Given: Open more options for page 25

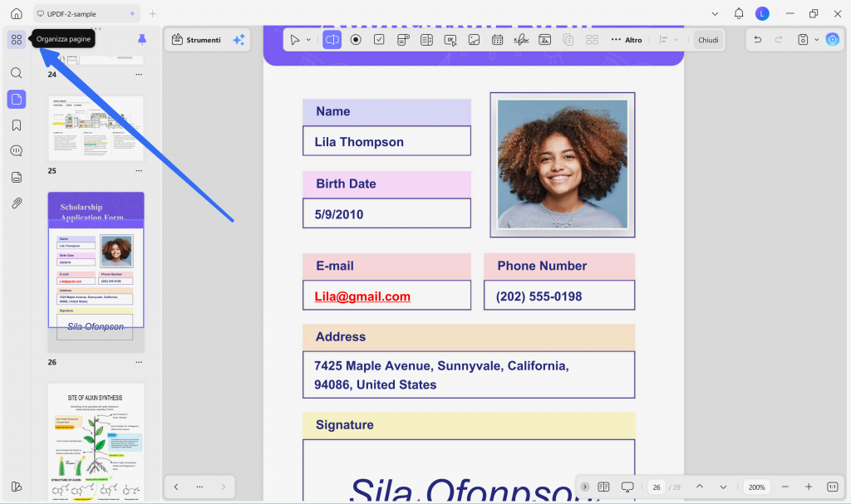Looking at the screenshot, I should (139, 170).
